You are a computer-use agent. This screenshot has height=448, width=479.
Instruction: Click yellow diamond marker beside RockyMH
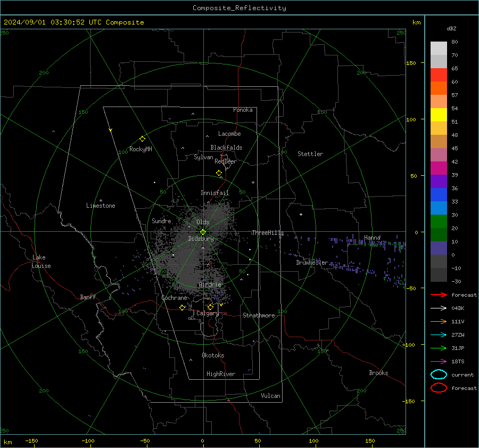(x=142, y=139)
